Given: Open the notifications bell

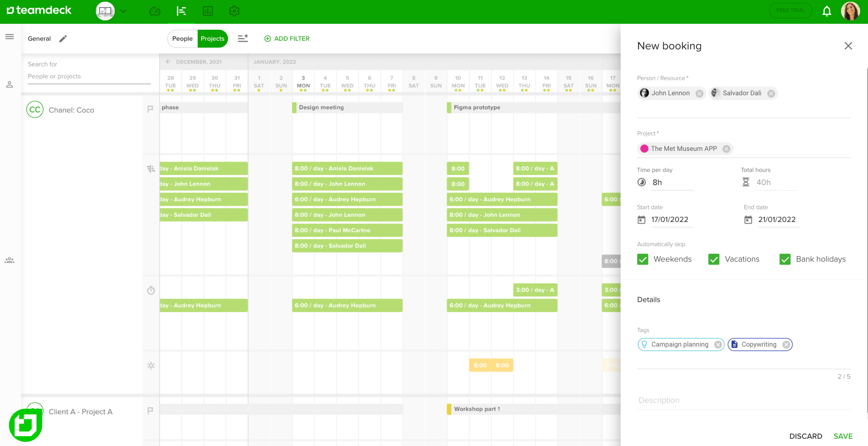Looking at the screenshot, I should pos(827,11).
